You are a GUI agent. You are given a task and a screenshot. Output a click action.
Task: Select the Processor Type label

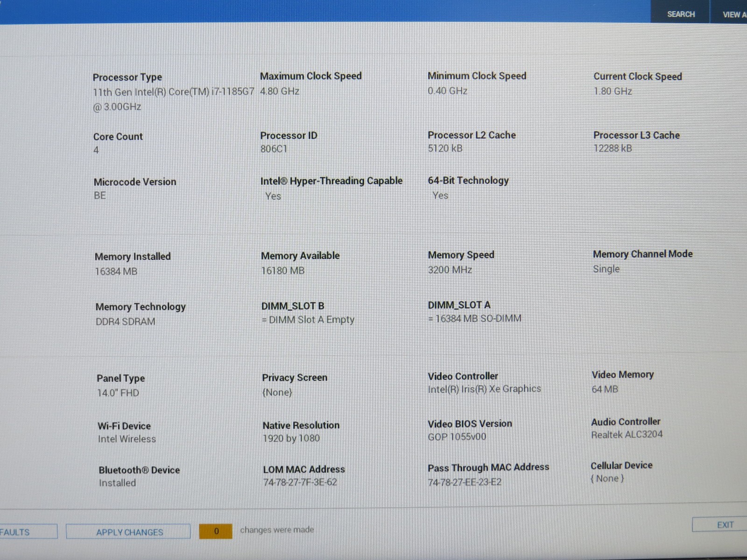(x=127, y=77)
